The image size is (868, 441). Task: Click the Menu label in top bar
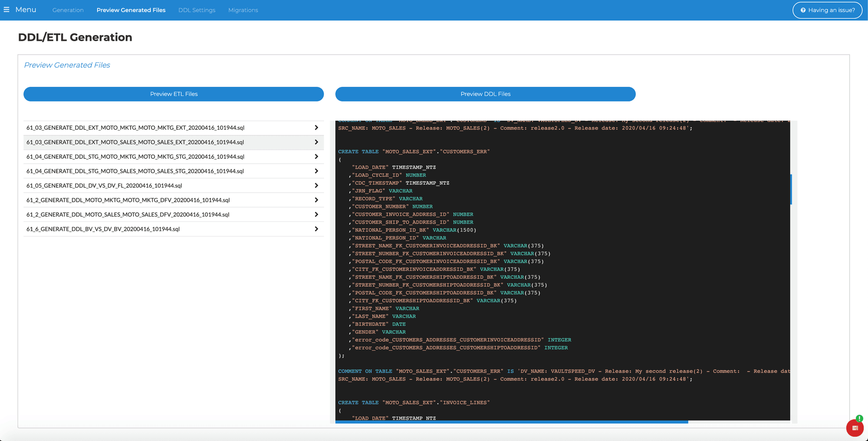(x=26, y=10)
